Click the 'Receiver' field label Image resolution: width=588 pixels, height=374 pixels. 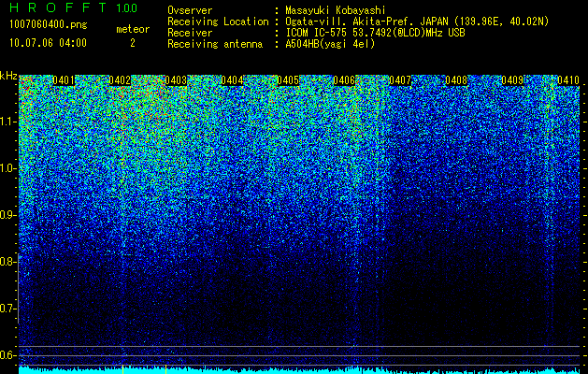[x=190, y=33]
